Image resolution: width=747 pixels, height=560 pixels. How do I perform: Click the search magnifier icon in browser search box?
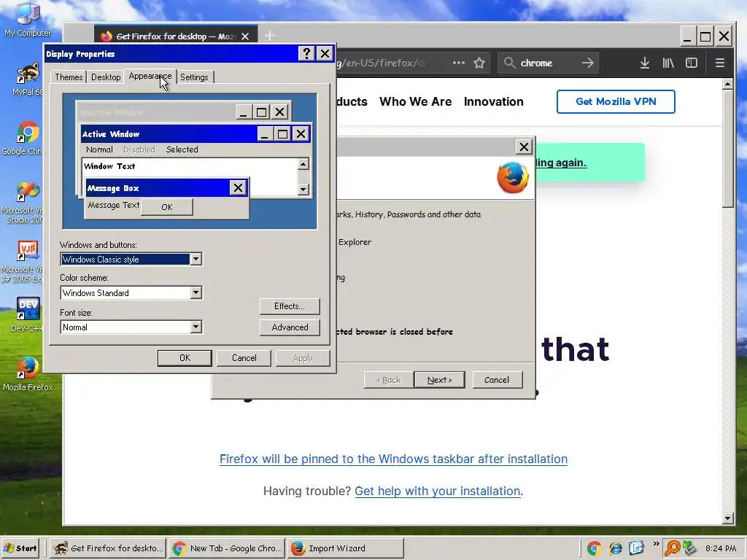pyautogui.click(x=509, y=63)
